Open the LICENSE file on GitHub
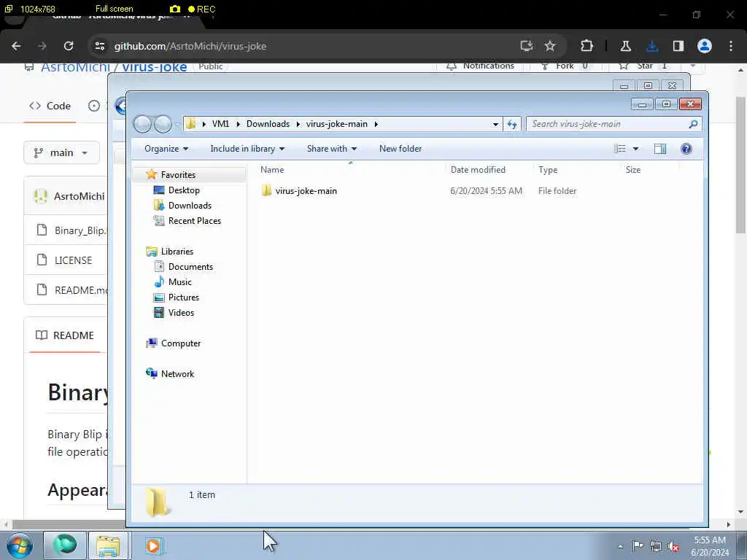 73,260
